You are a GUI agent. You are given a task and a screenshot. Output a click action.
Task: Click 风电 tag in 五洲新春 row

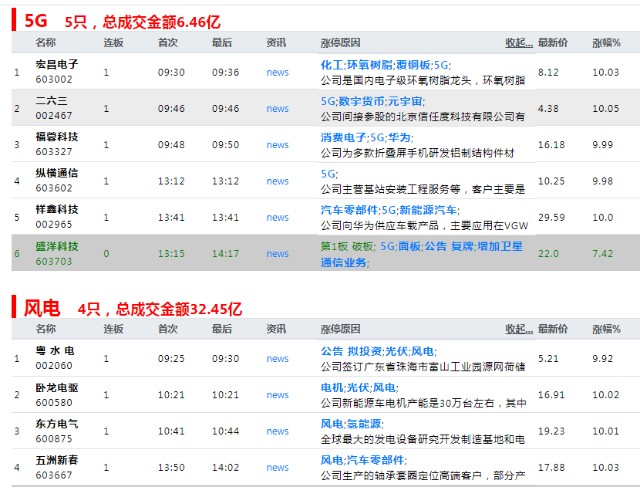[332, 460]
